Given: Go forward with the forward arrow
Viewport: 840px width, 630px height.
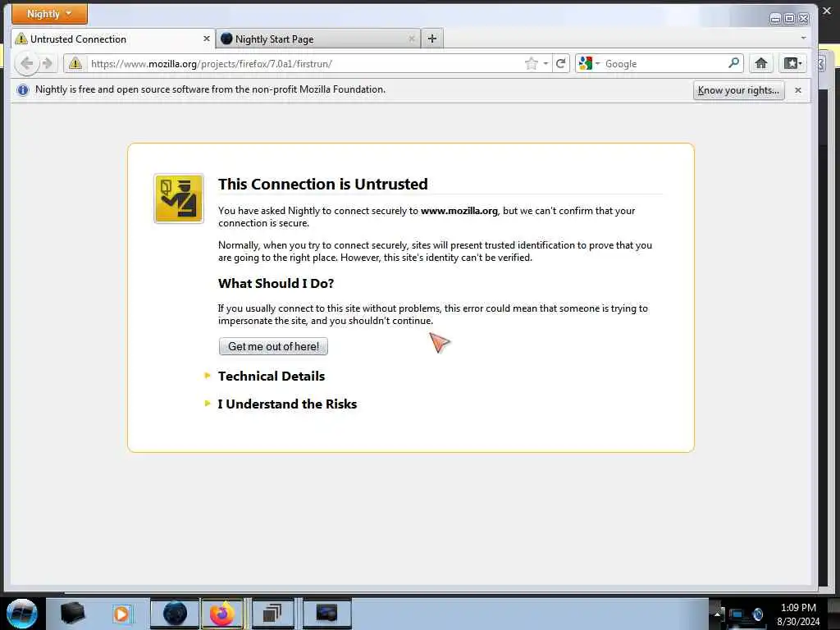Looking at the screenshot, I should [48, 64].
